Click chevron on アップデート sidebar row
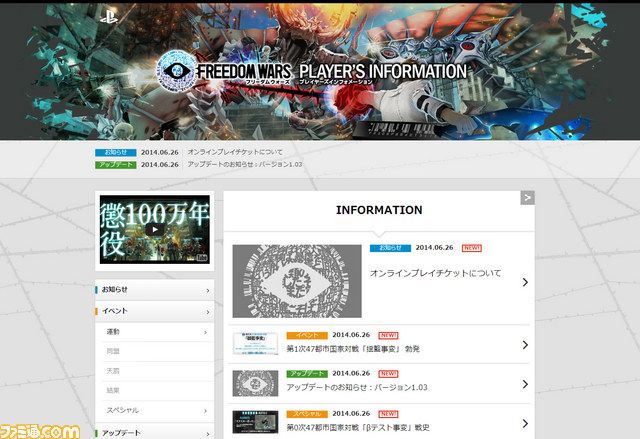 pos(208,434)
